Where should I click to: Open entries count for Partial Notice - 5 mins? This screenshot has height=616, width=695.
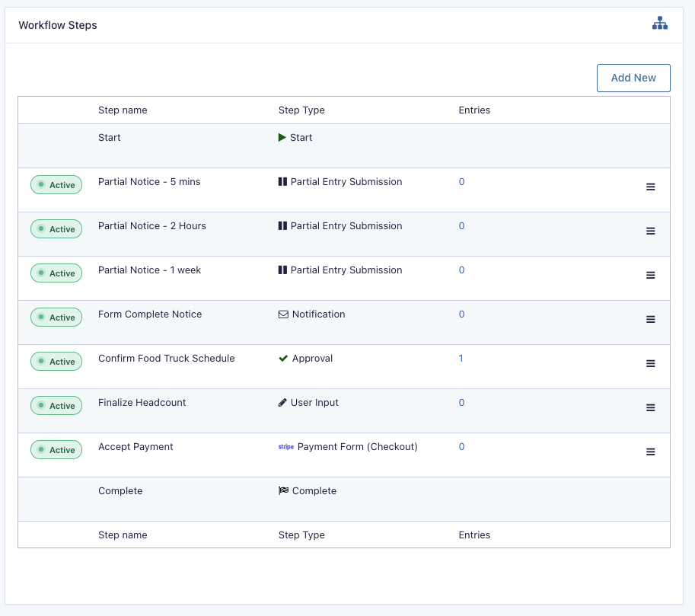click(461, 181)
